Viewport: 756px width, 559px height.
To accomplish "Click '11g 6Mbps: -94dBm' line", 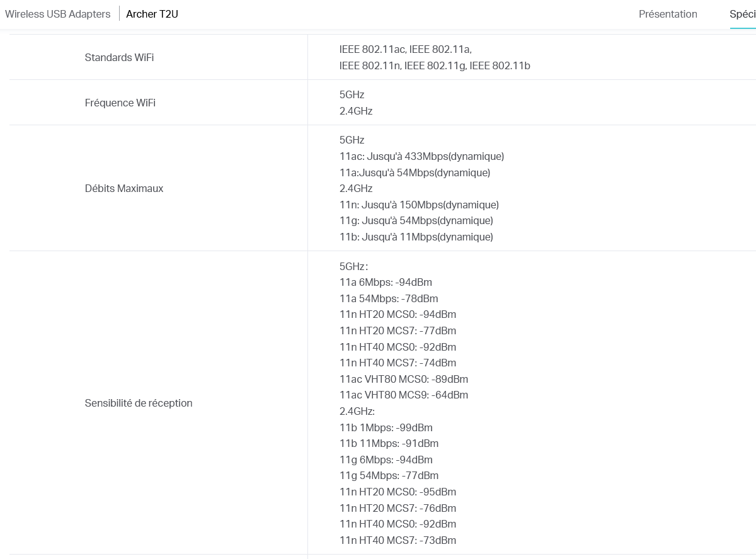I will (x=386, y=460).
